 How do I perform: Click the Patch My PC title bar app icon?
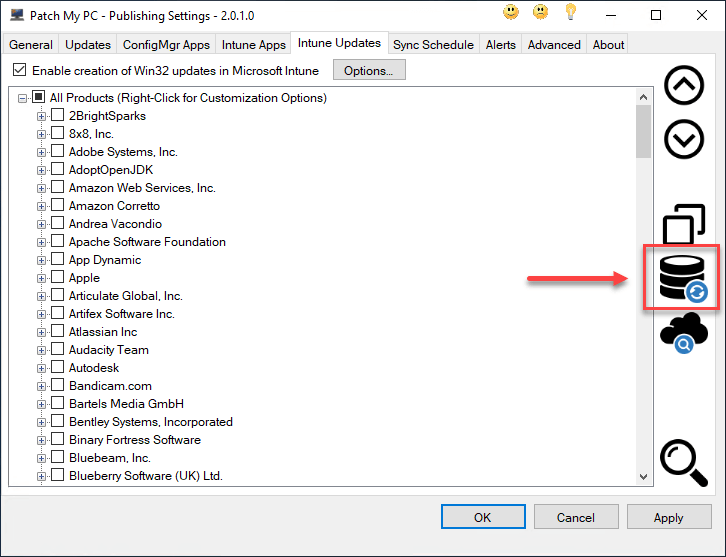pos(17,15)
